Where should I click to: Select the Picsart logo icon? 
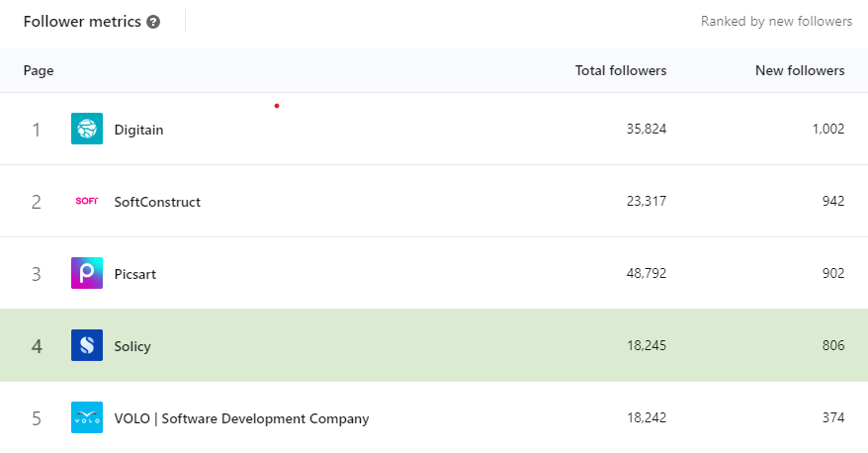coord(87,273)
